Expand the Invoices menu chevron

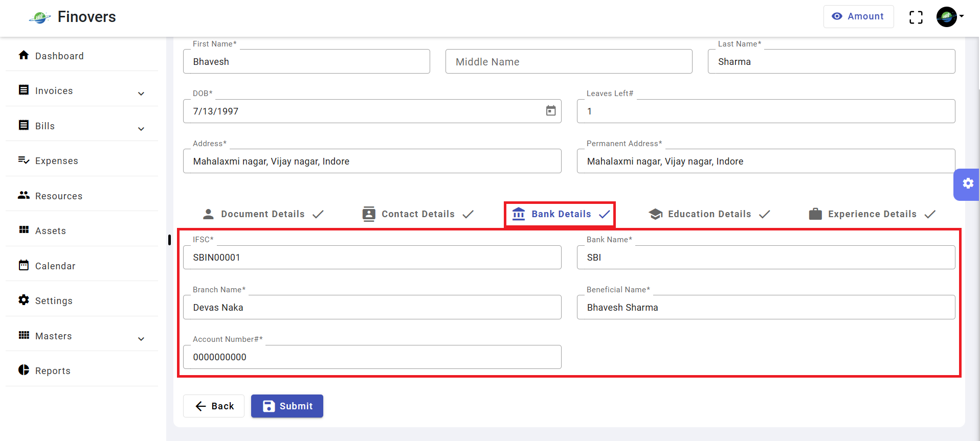[x=141, y=94]
